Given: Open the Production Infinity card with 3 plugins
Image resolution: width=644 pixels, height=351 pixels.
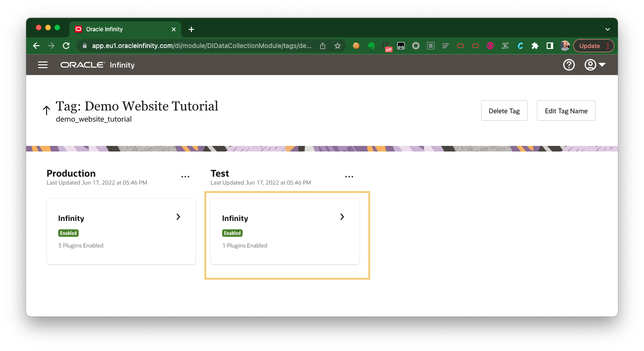Looking at the screenshot, I should coord(121,231).
